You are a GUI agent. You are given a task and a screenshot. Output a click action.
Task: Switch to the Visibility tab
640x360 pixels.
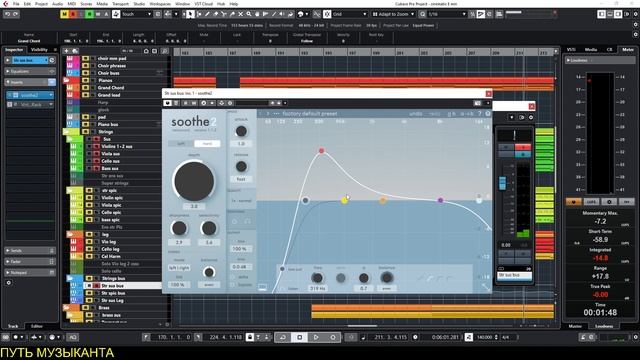point(40,50)
